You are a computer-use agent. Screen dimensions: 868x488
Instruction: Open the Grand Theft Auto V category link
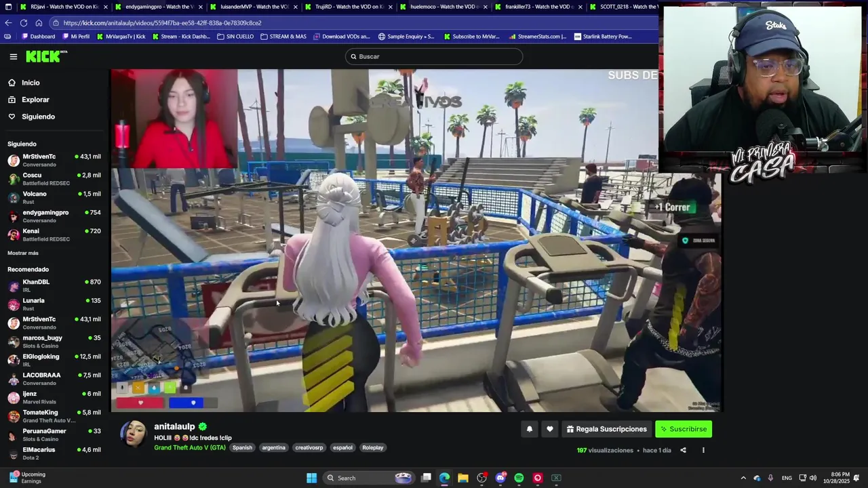tap(190, 448)
